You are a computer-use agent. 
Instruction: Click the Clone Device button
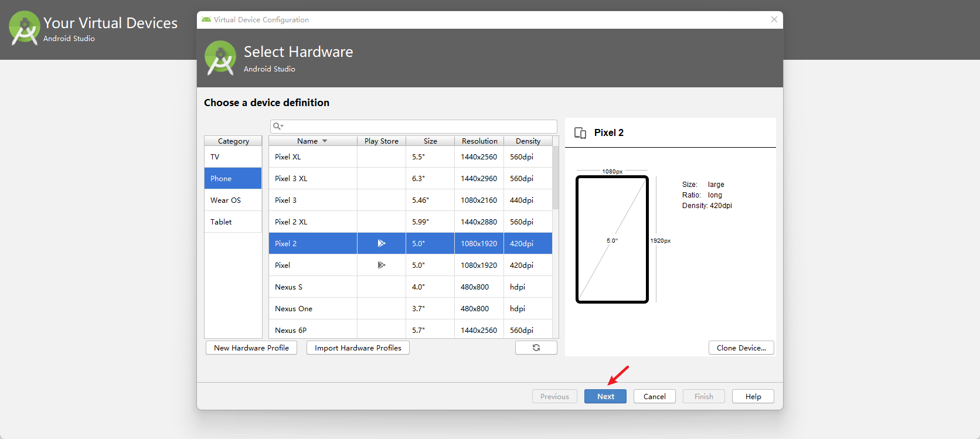[741, 348]
